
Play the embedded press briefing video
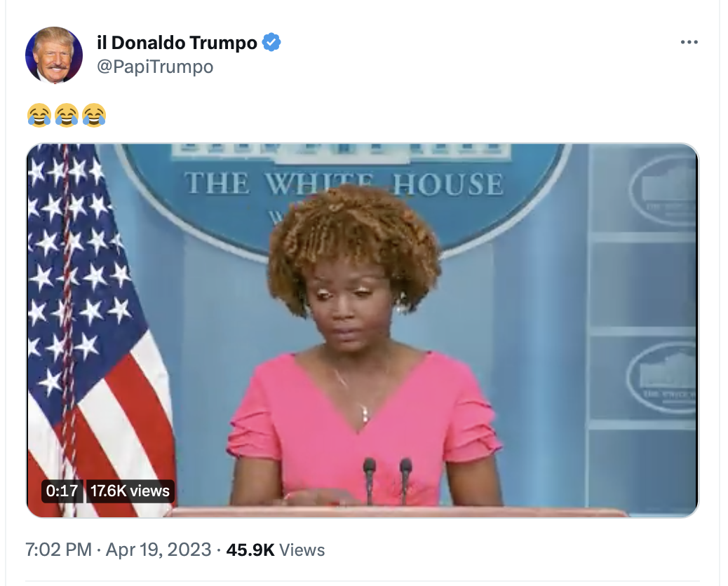[x=362, y=330]
